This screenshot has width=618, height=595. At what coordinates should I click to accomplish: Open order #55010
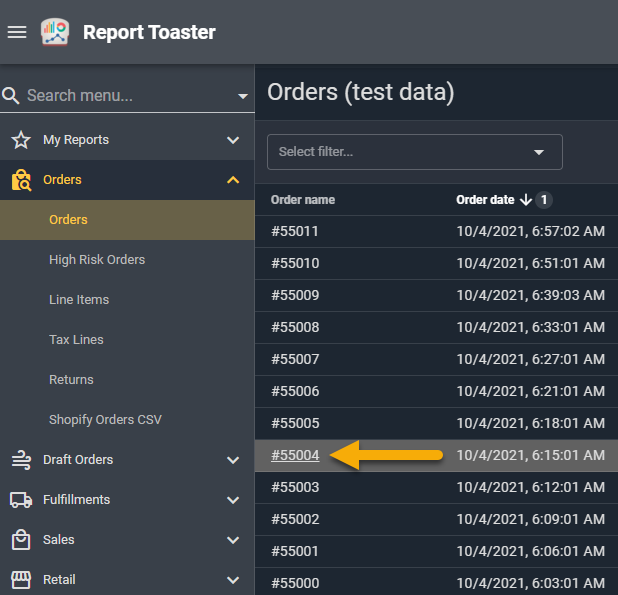pos(295,263)
